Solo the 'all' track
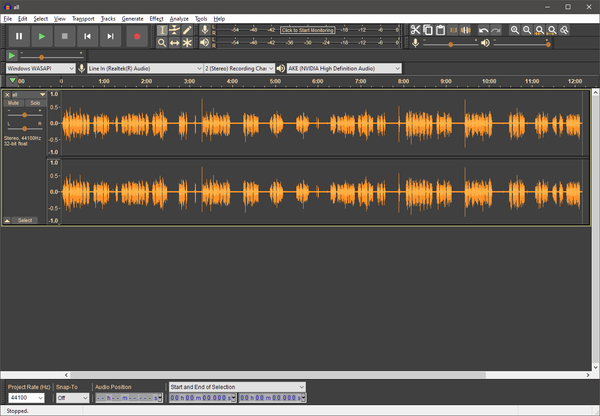Viewport: 600px width, 416px height. point(35,103)
